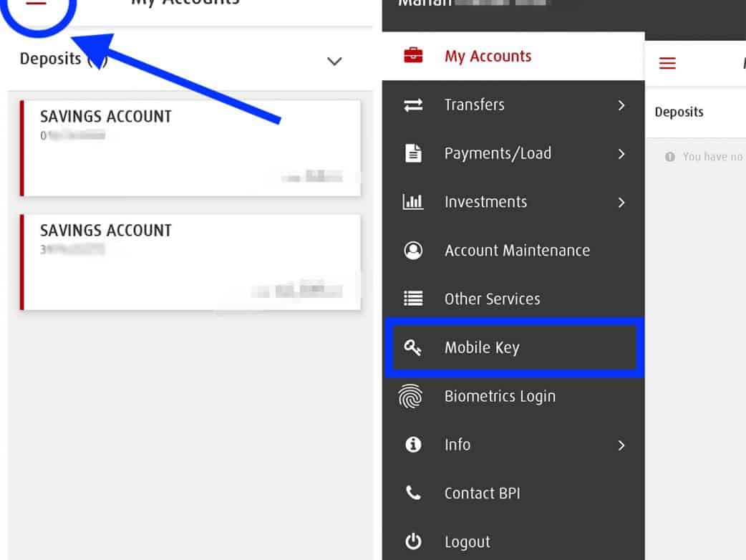Open the second Savings Account card

tap(190, 262)
